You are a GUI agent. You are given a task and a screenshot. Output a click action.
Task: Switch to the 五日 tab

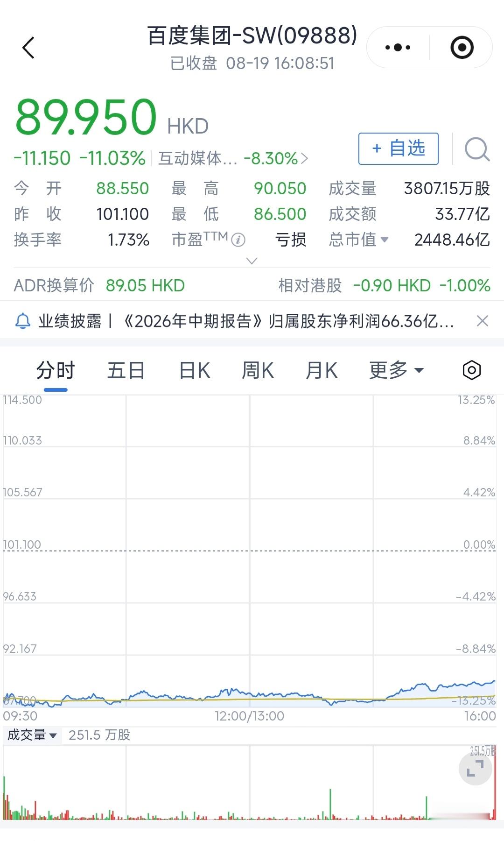point(126,370)
